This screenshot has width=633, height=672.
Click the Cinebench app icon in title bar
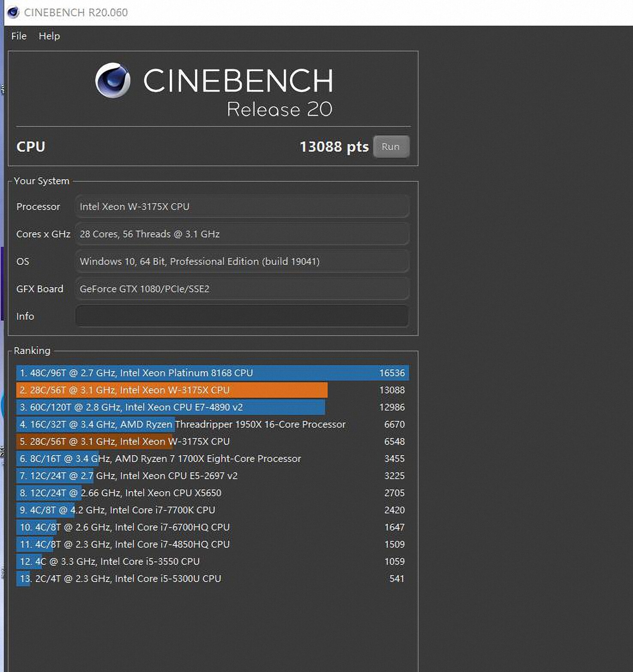13,12
